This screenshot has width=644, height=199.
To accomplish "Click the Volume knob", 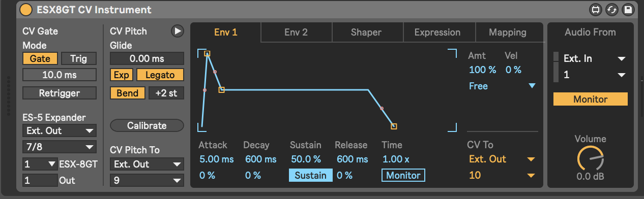I will 590,158.
